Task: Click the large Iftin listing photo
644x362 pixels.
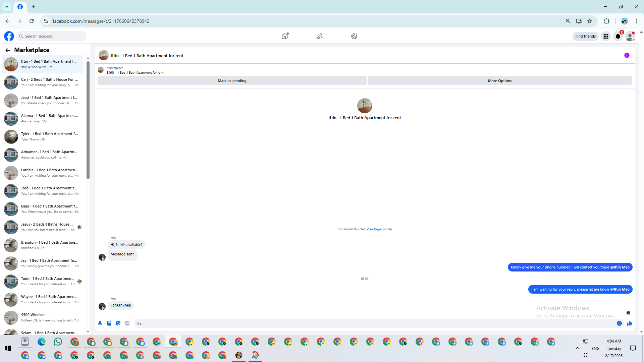Action: (365, 106)
